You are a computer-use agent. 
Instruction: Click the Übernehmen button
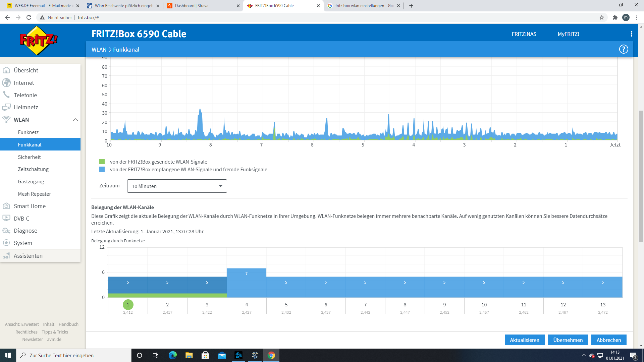coord(568,340)
